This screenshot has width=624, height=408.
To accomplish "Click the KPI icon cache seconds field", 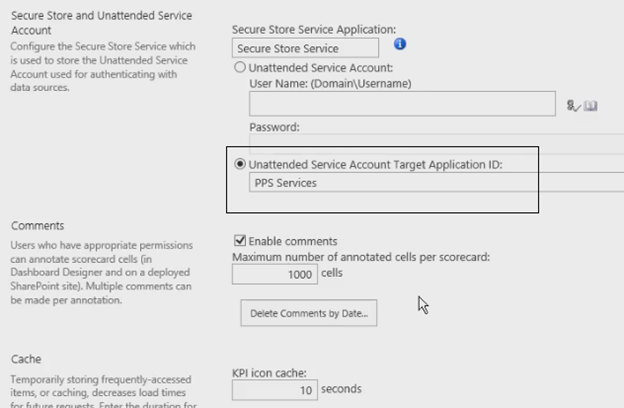I will (275, 390).
